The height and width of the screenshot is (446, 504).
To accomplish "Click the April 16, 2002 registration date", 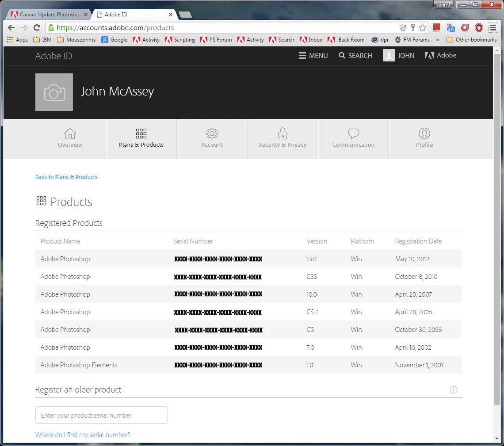I will tap(413, 347).
